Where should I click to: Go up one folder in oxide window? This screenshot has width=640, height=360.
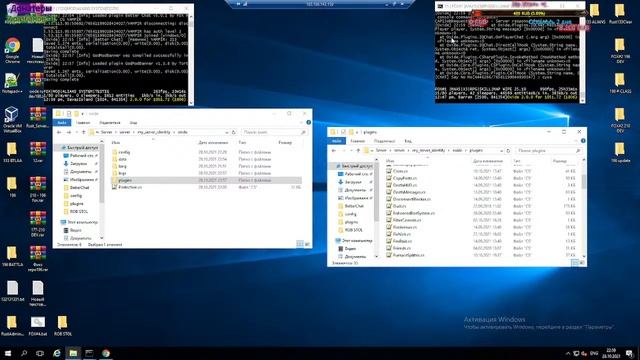click(x=84, y=132)
